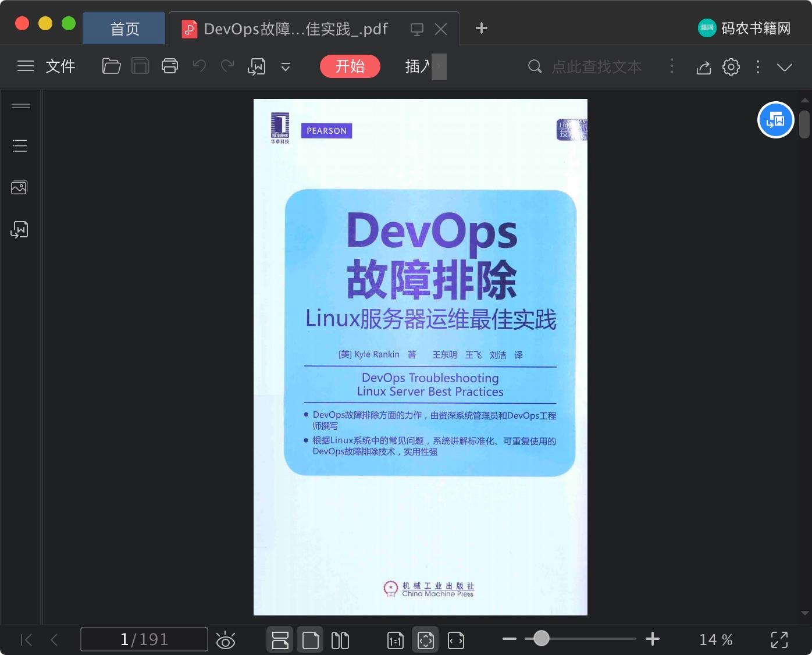Viewport: 812px width, 655px height.
Task: Enable continuous scrolling view mode
Action: 280,640
